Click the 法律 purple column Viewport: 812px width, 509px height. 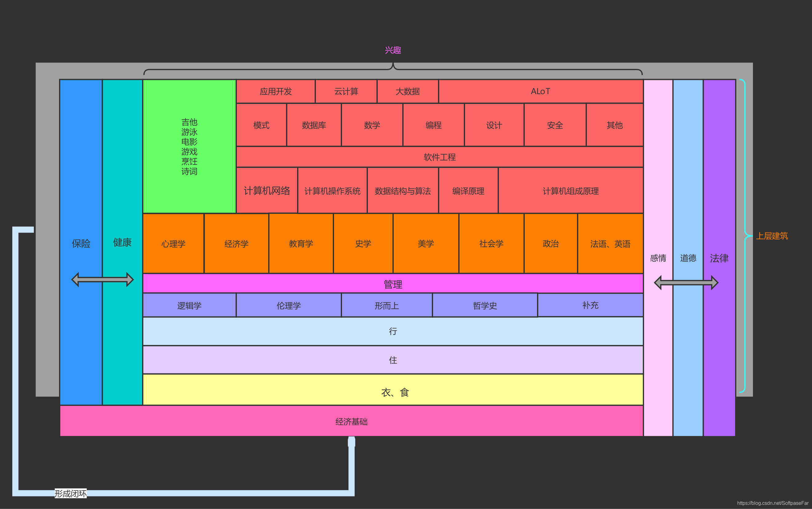coord(719,258)
